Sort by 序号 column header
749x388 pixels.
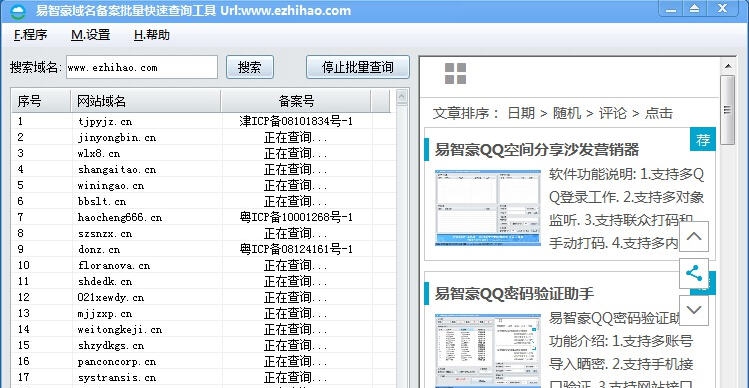(41, 101)
